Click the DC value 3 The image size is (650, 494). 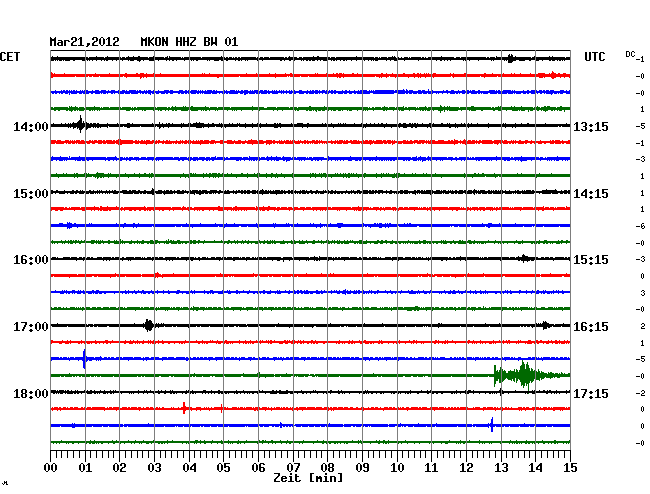coord(643,293)
